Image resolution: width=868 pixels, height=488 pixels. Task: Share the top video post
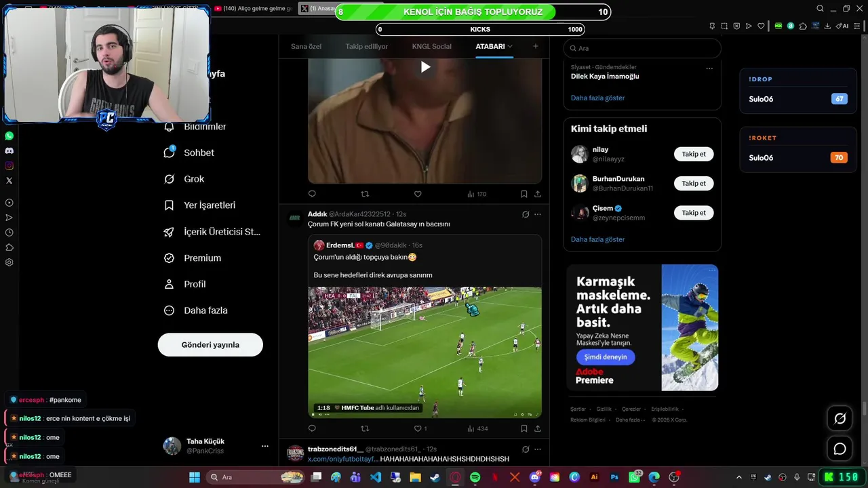pyautogui.click(x=538, y=194)
